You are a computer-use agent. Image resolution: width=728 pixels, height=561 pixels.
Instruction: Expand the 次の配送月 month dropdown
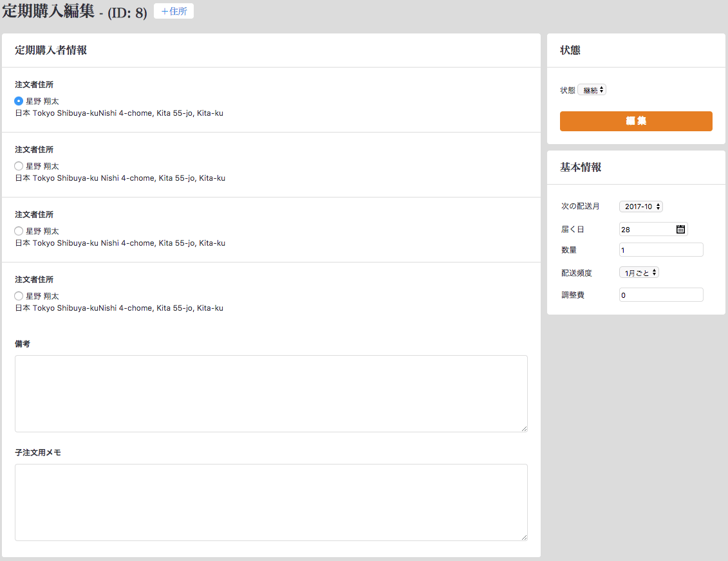pos(640,207)
